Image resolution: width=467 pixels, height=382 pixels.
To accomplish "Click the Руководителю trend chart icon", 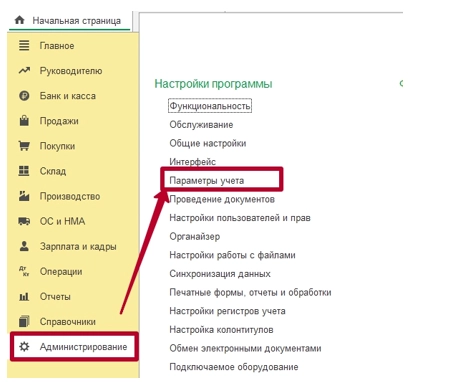I will [24, 70].
